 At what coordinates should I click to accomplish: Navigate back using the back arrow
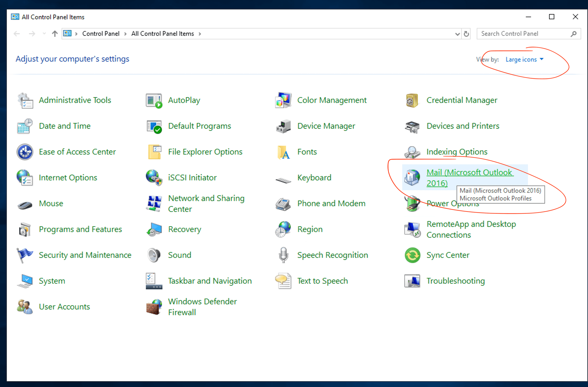(x=17, y=33)
